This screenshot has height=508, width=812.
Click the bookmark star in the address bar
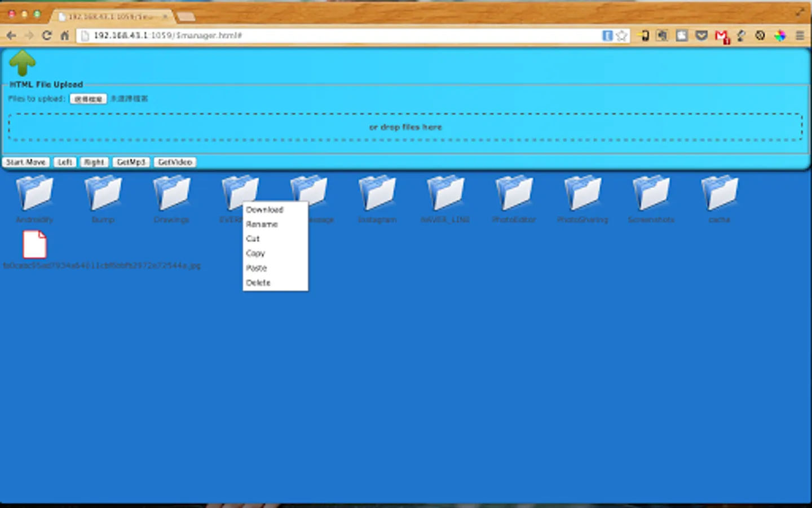[x=622, y=35]
